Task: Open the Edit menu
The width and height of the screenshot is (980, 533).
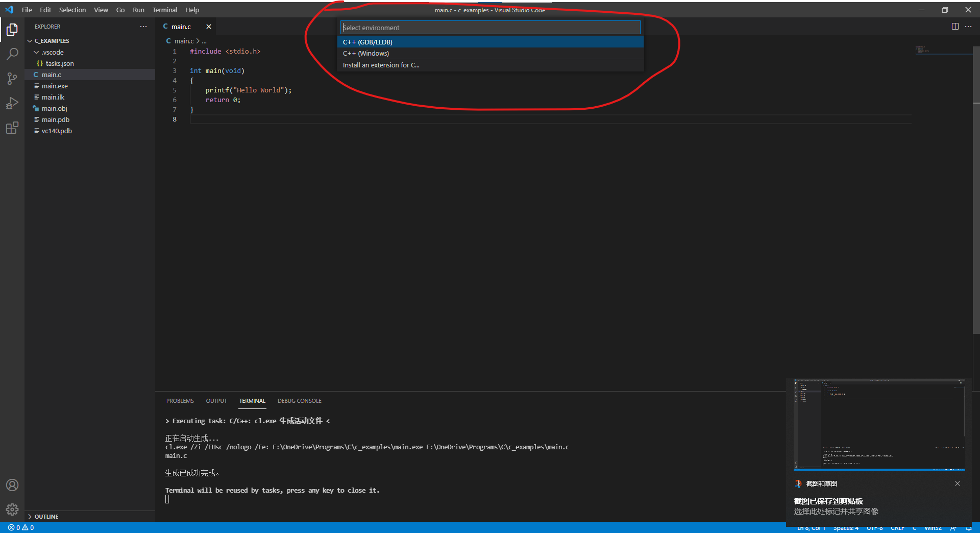Action: point(45,10)
